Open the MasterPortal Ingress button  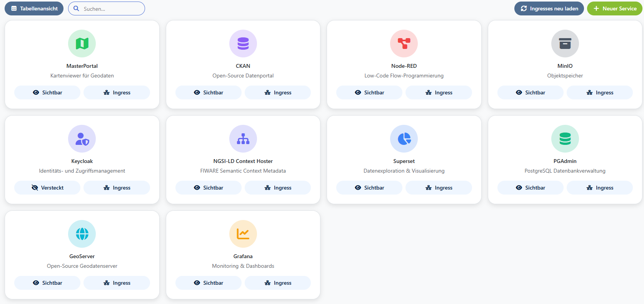(x=117, y=92)
